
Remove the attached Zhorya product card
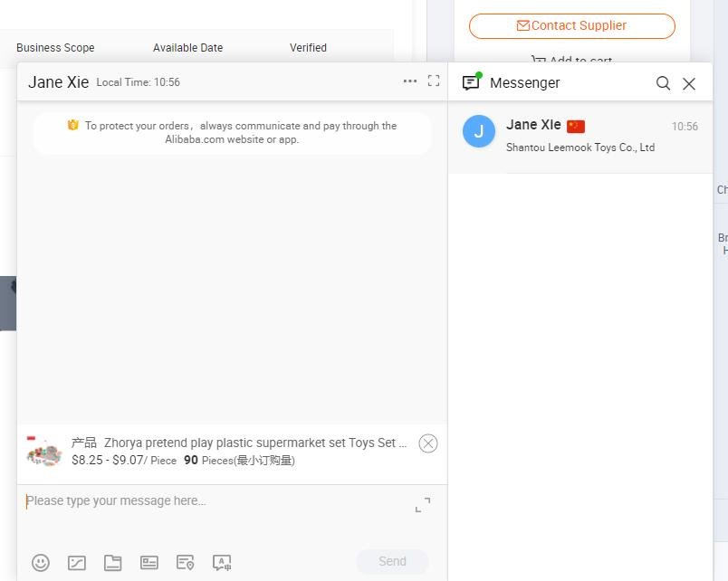tap(428, 443)
